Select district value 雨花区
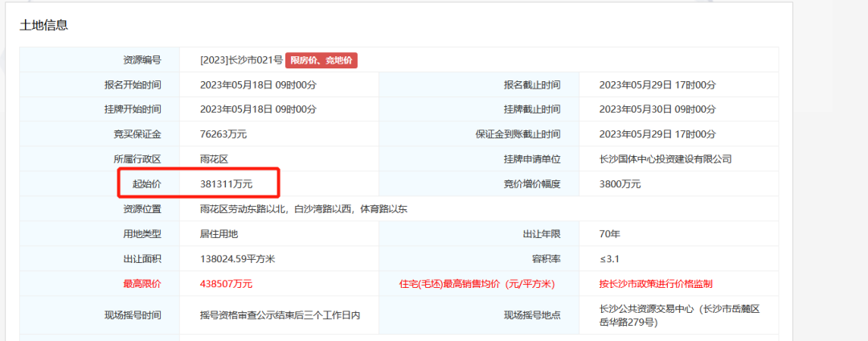Viewport: 868px width, 341px height. click(x=215, y=159)
